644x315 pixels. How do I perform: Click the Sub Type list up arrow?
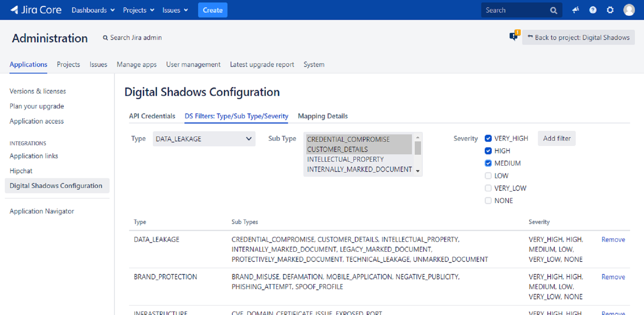tap(418, 138)
